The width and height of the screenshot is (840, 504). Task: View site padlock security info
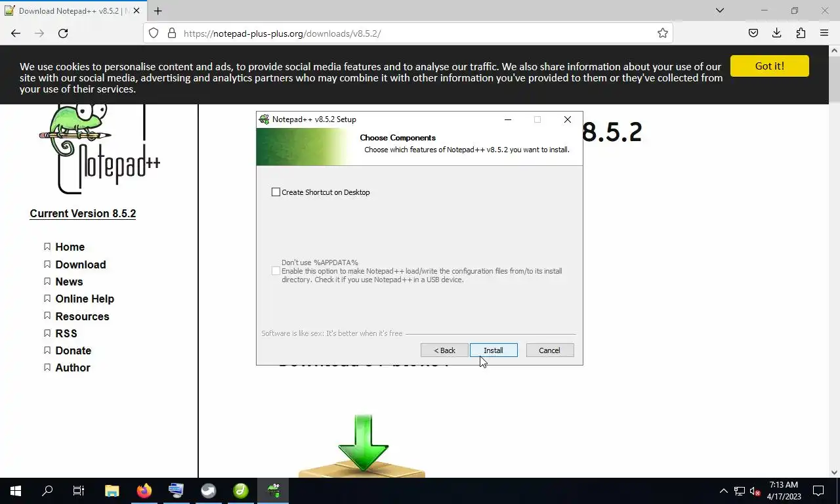tap(172, 33)
